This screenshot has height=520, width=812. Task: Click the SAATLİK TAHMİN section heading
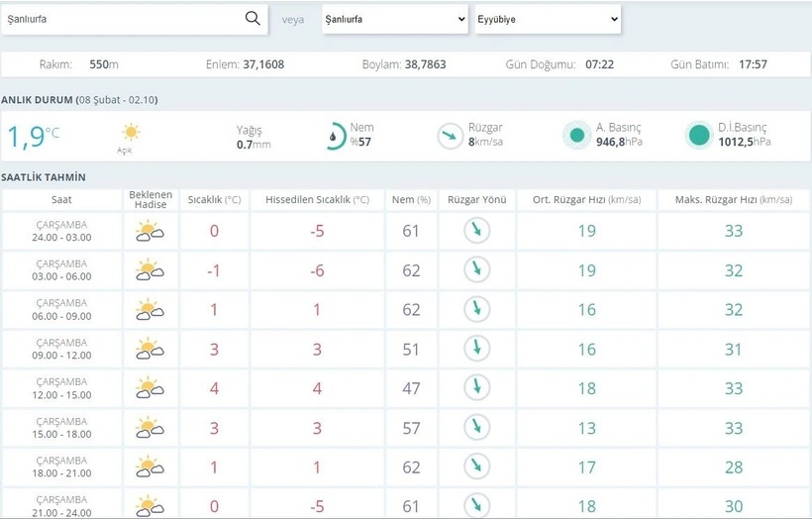44,177
